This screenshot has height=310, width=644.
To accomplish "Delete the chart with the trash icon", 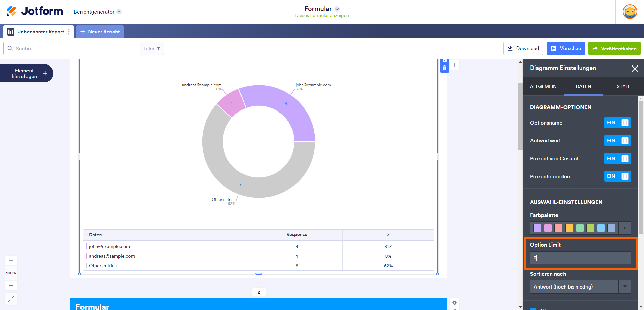I will click(x=444, y=68).
